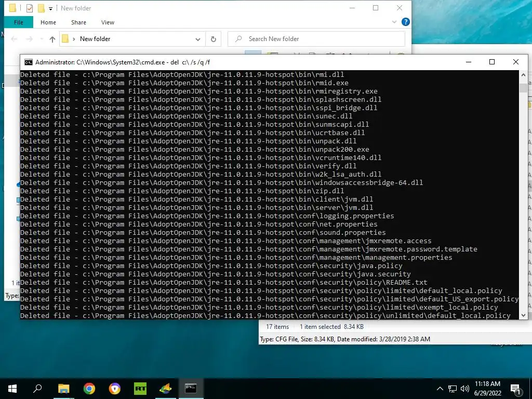
Task: Show hidden system tray icons
Action: [x=440, y=389]
